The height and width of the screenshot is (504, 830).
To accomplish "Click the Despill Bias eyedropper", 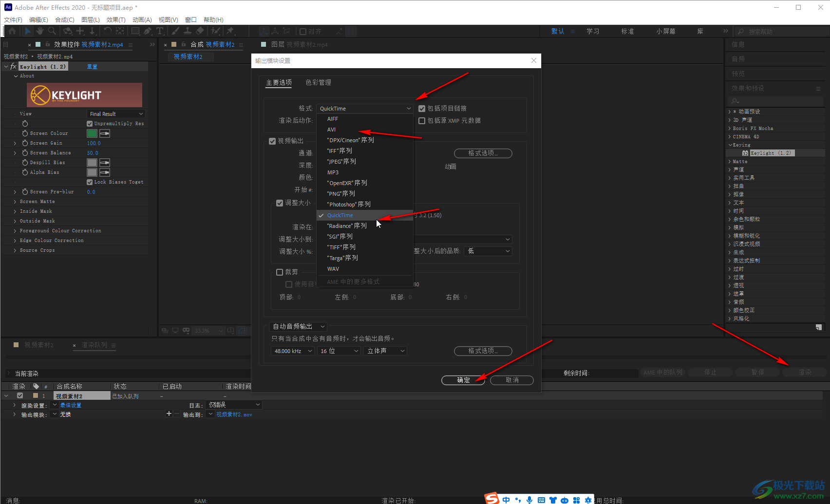I will point(105,163).
